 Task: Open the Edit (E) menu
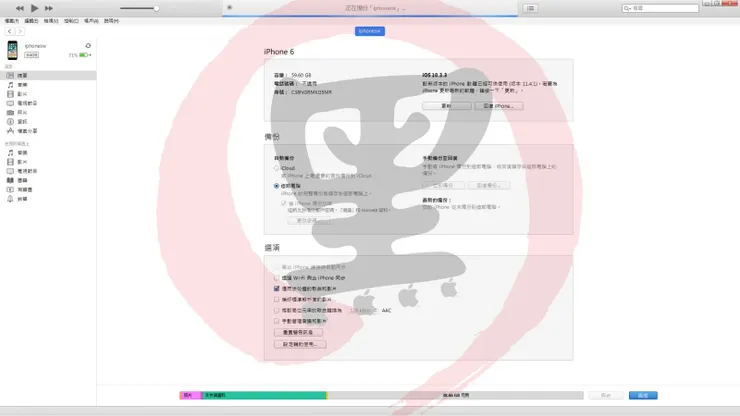[32, 21]
